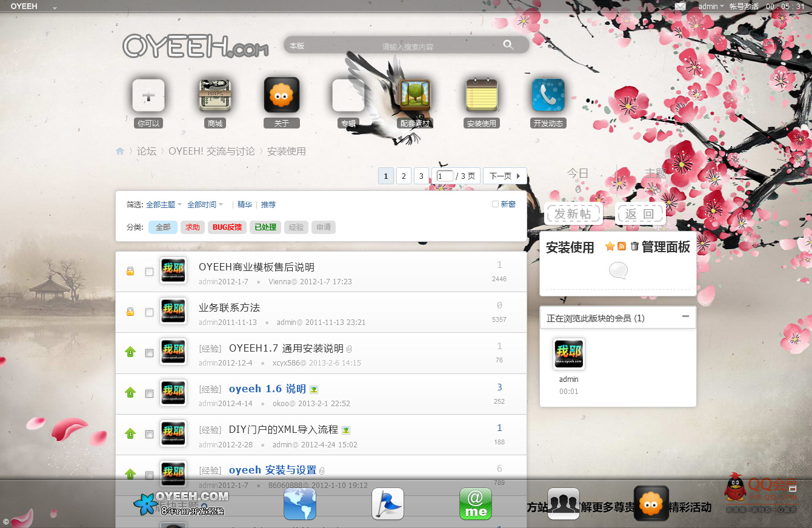Screen dimensions: 812x528
Task: Collapse the 正在浏览此版块的会员 panel
Action: [x=685, y=316]
